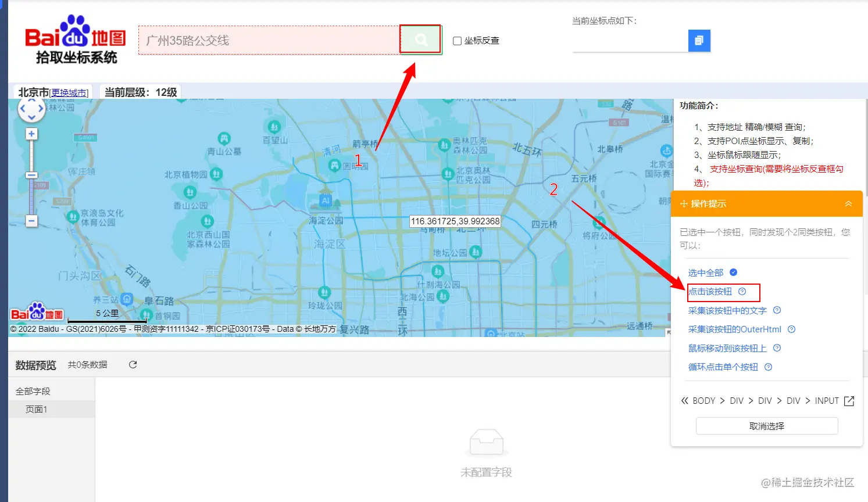
Task: Choose 循环点击单个按钮
Action: [x=723, y=367]
